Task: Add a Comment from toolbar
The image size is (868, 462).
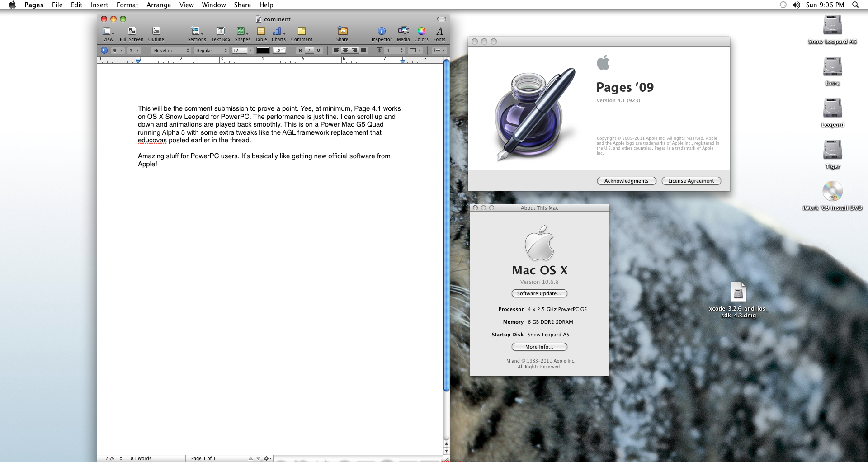Action: (x=302, y=34)
